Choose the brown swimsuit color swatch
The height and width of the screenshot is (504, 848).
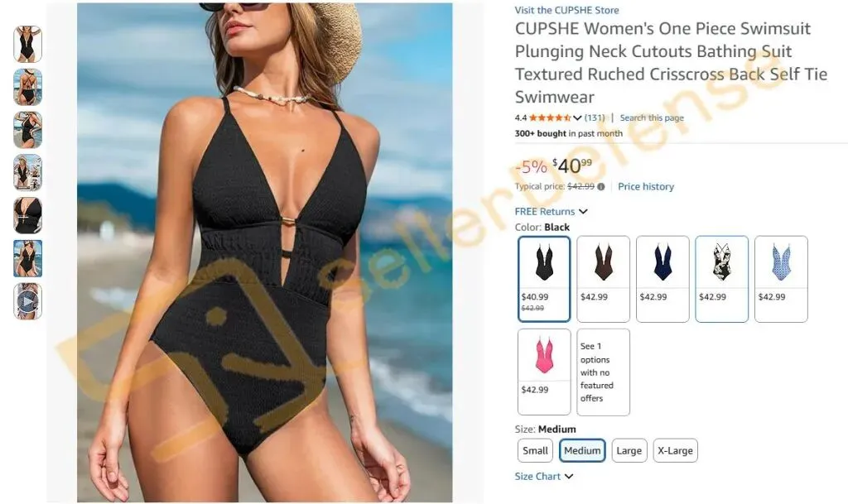[x=603, y=279]
